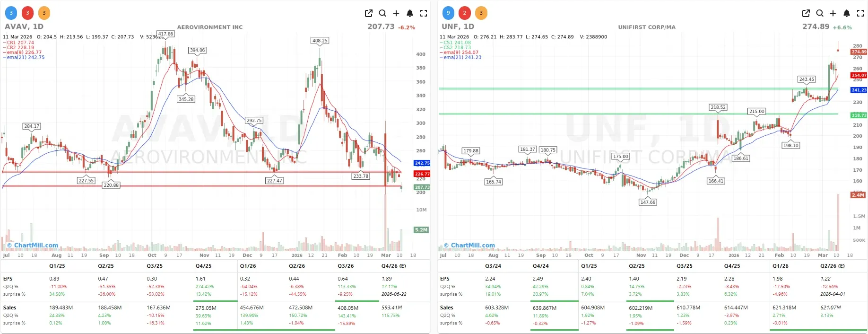Click the 147.66 low price label on UNF
Image resolution: width=868 pixels, height=334 pixels.
pyautogui.click(x=648, y=202)
